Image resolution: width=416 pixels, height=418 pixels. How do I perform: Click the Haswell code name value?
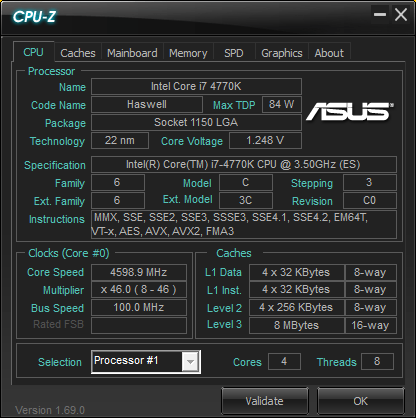147,105
